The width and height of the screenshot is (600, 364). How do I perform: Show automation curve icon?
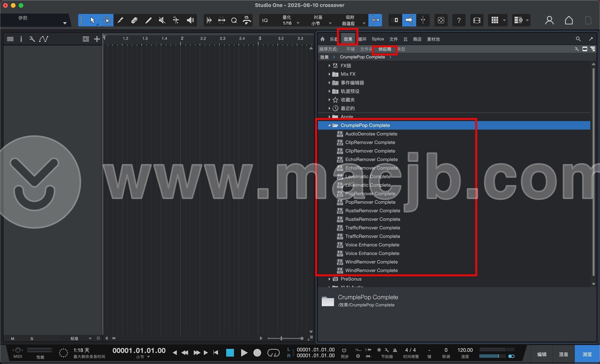click(43, 39)
